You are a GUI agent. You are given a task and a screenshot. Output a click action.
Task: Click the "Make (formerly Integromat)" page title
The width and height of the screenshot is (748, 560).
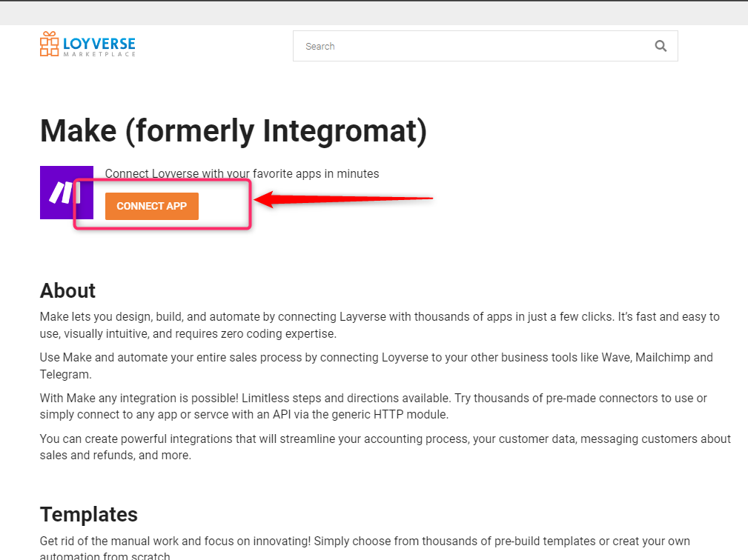tap(234, 131)
